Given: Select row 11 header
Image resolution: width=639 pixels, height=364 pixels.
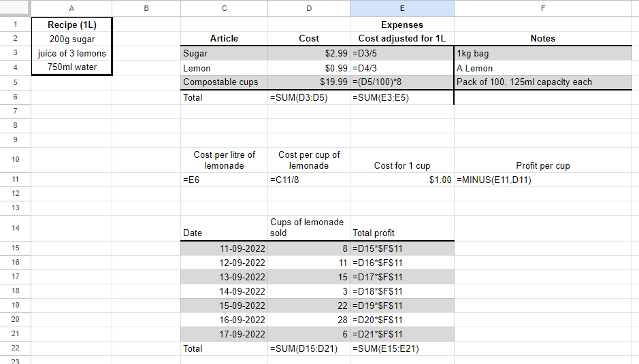Looking at the screenshot, I should (15, 180).
